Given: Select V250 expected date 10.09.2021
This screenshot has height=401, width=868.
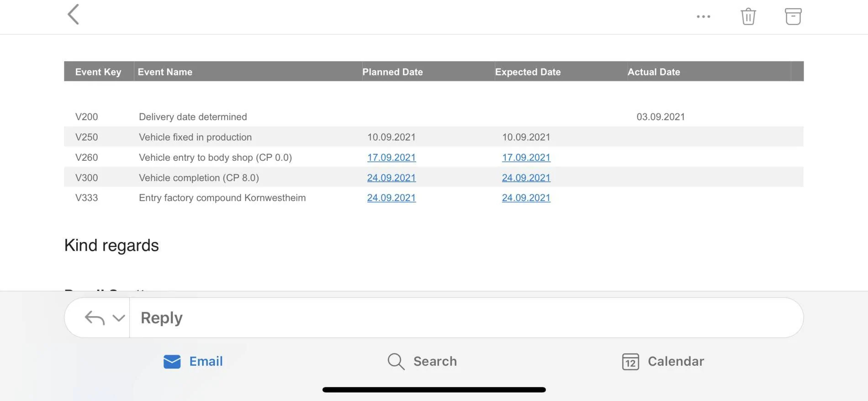Looking at the screenshot, I should point(526,137).
